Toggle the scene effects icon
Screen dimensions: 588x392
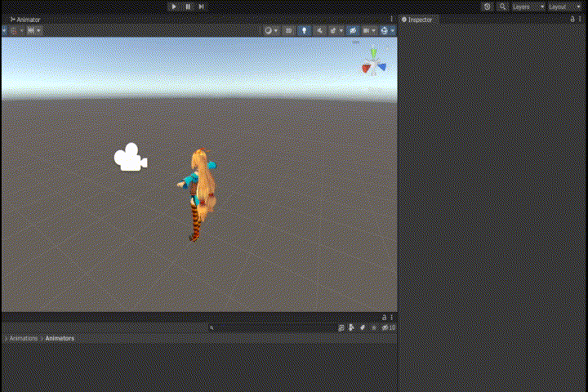click(333, 31)
